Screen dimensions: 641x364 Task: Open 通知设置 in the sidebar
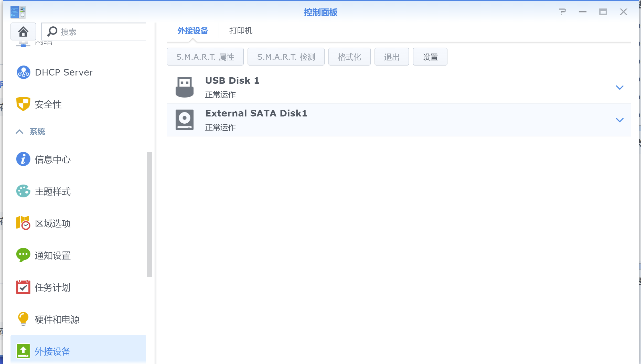(x=78, y=255)
